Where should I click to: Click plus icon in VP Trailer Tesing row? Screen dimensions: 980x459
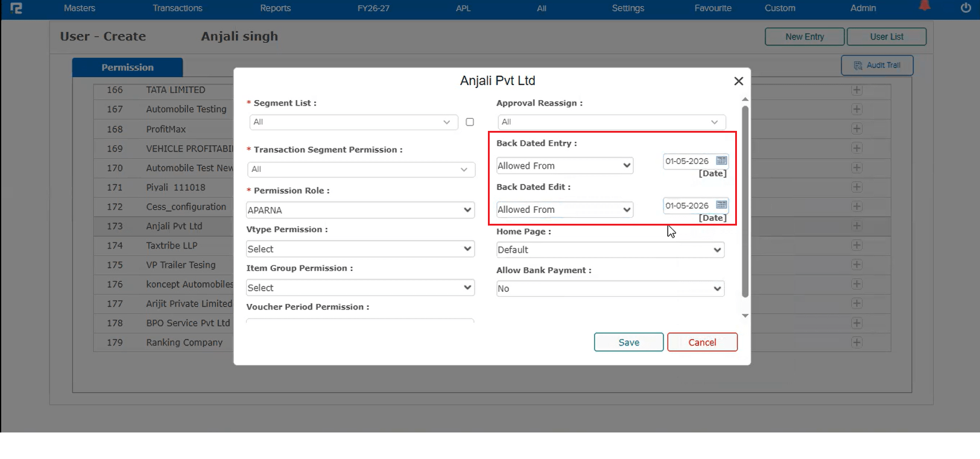click(x=856, y=264)
